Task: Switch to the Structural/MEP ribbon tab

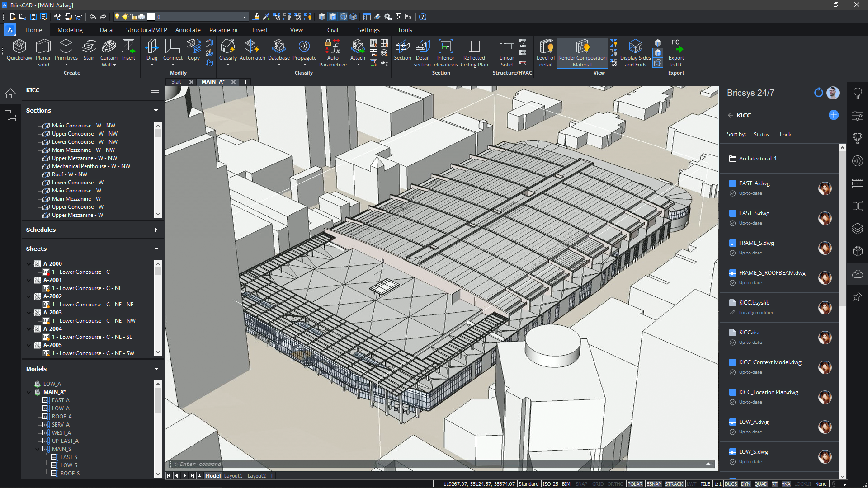Action: coord(146,30)
